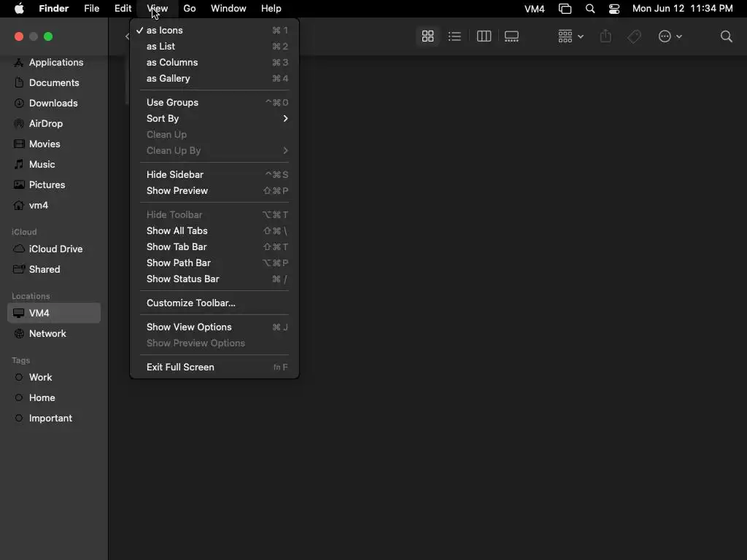Screen dimensions: 747x560
Task: Expand the Sort By submenu
Action: coord(214,119)
